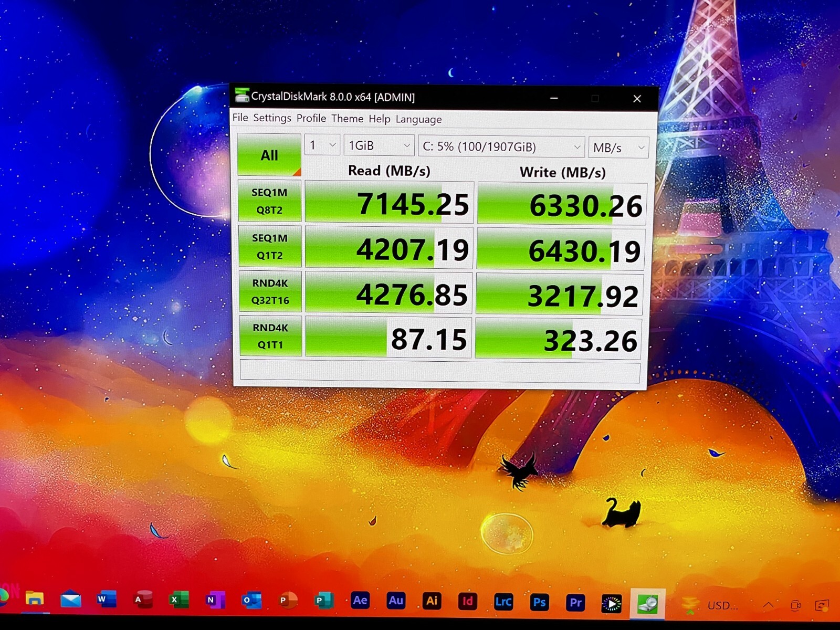Launch PowerPoint from taskbar
Viewport: 840px width, 630px height.
coord(288,600)
